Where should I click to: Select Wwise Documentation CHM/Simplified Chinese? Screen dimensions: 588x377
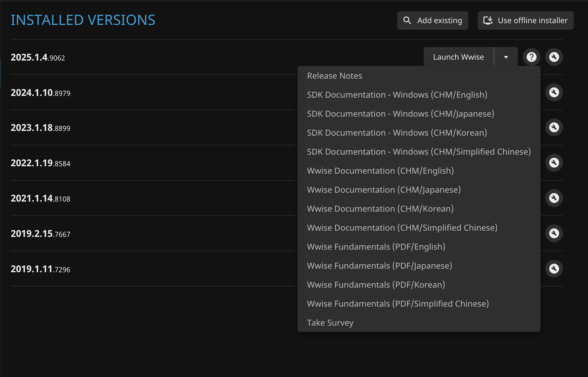click(x=402, y=228)
